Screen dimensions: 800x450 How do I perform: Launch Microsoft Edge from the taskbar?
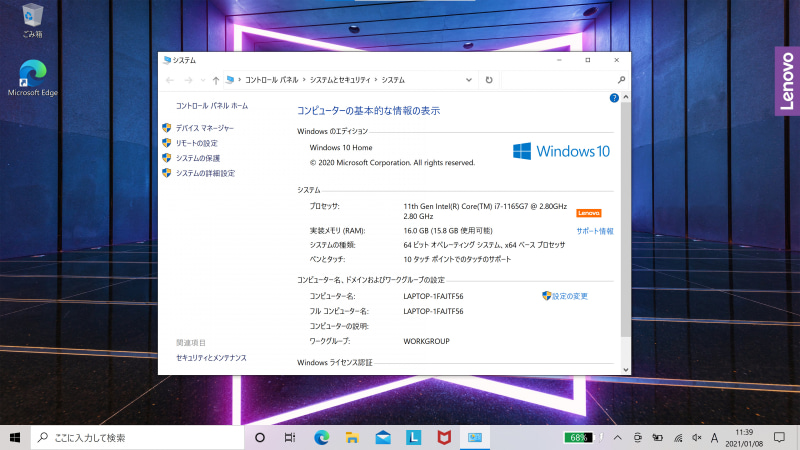(x=321, y=437)
